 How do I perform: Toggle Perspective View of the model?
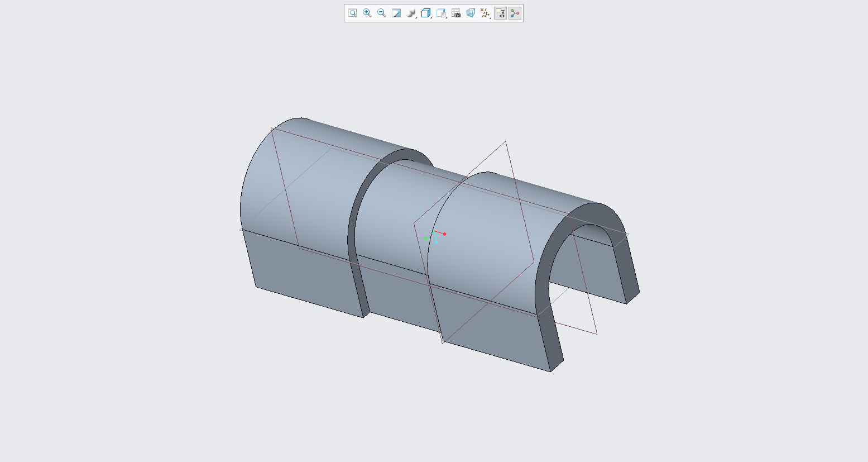point(471,13)
